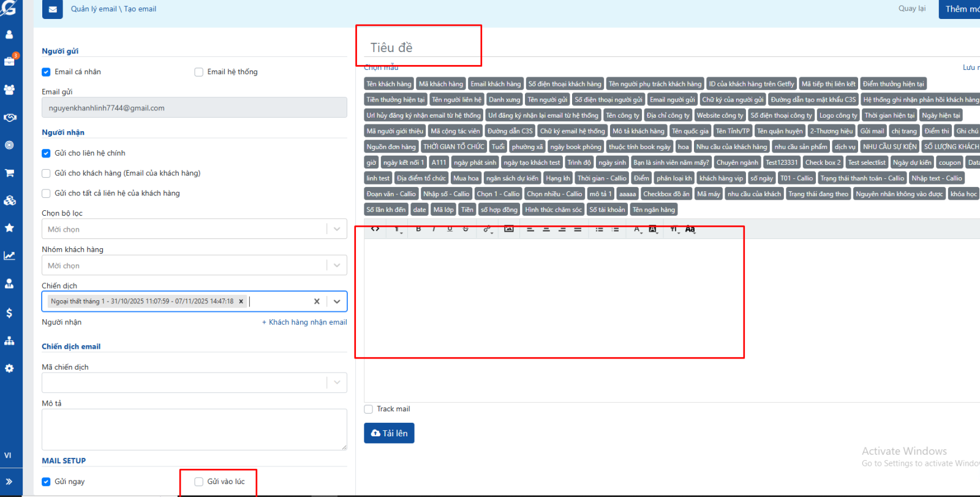980x497 pixels.
Task: Click the Khách hàng nhận email link
Action: coord(304,322)
